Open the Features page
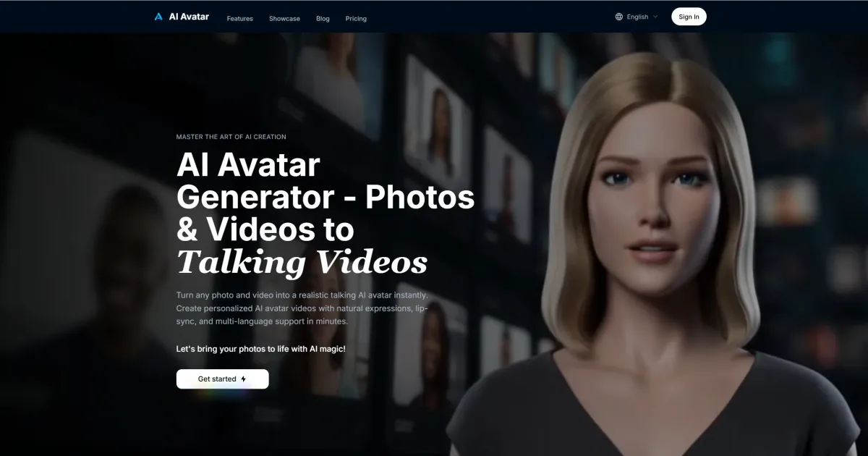The width and height of the screenshot is (868, 456). coord(239,18)
